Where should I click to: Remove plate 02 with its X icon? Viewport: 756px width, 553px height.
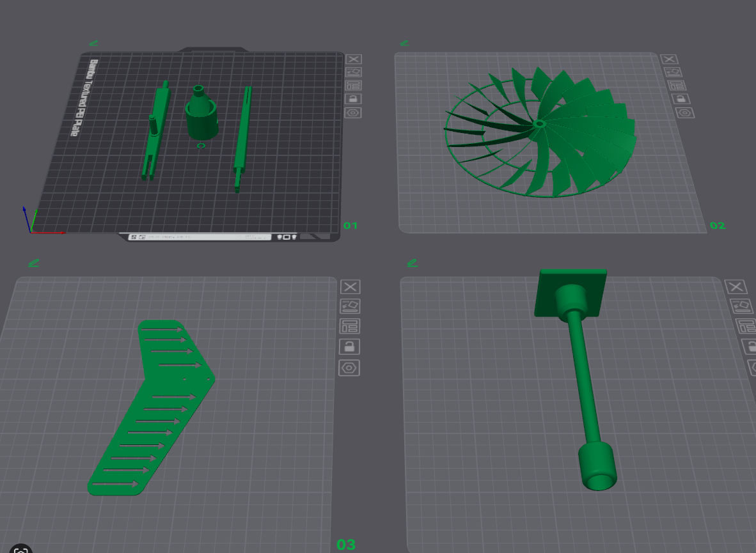pyautogui.click(x=669, y=59)
